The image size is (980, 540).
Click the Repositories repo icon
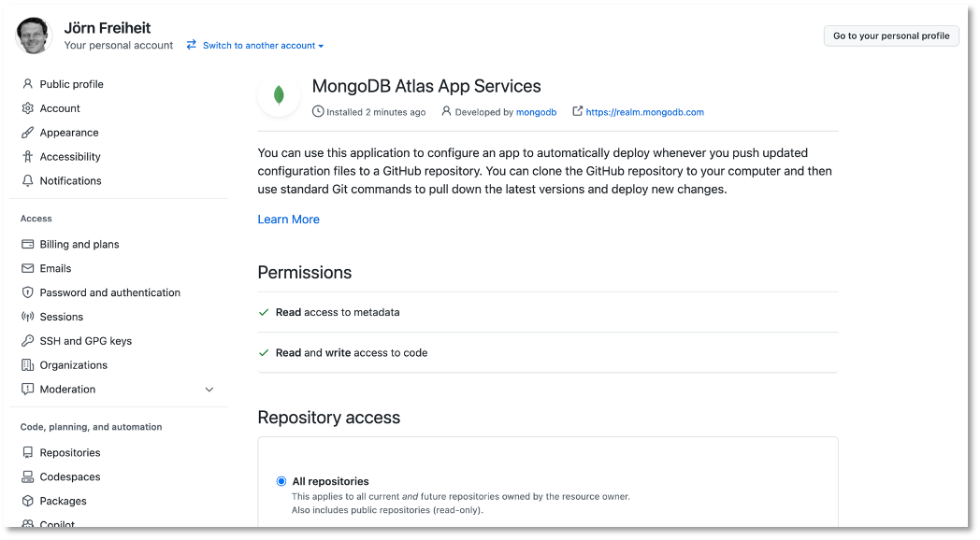(27, 452)
